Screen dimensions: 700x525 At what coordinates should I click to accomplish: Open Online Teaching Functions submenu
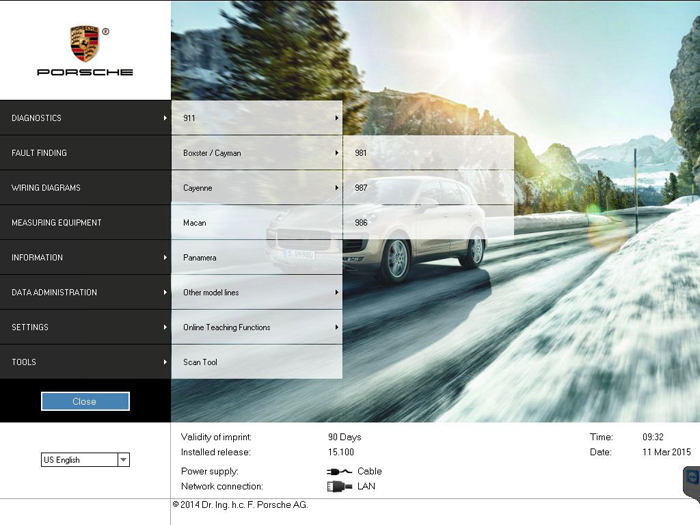pyautogui.click(x=257, y=327)
